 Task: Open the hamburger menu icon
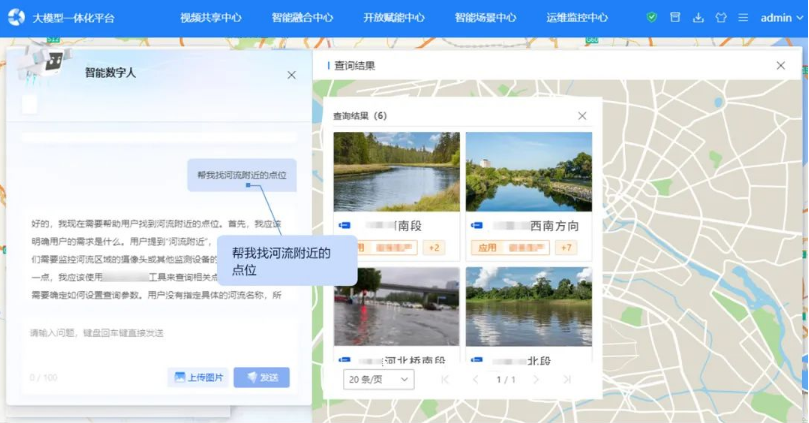(742, 17)
